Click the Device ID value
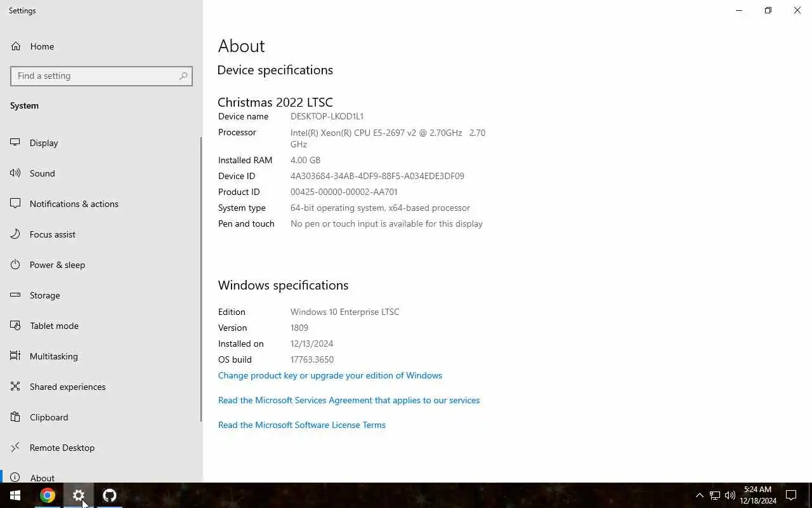Image resolution: width=812 pixels, height=508 pixels. click(377, 176)
